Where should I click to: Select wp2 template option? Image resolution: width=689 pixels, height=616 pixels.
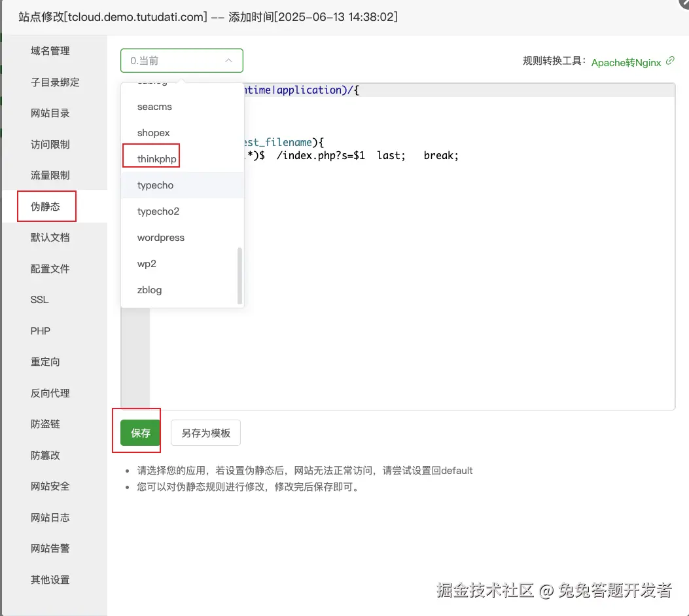coord(147,263)
